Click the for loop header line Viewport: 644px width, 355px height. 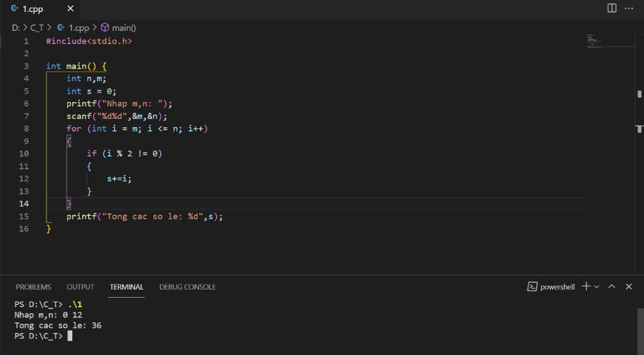(137, 128)
